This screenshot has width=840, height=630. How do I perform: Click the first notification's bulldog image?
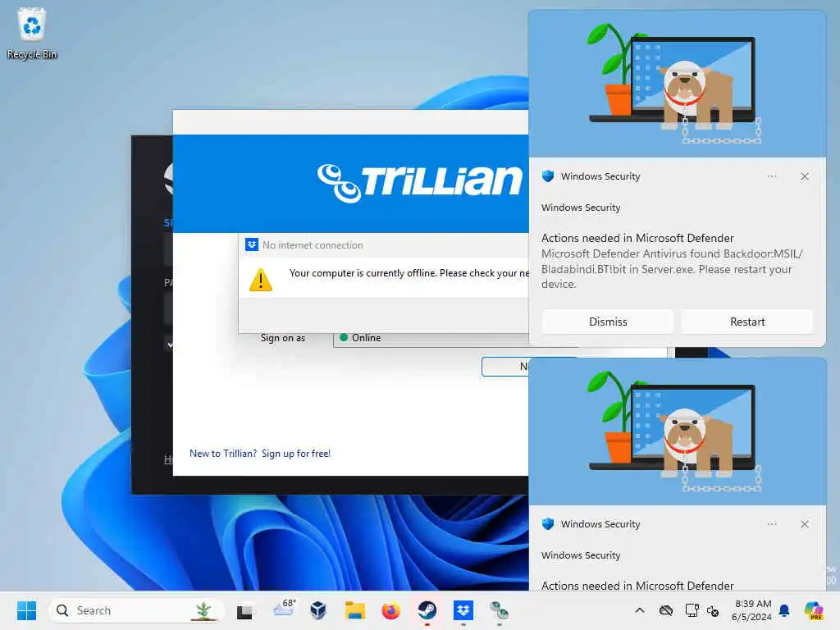[677, 84]
